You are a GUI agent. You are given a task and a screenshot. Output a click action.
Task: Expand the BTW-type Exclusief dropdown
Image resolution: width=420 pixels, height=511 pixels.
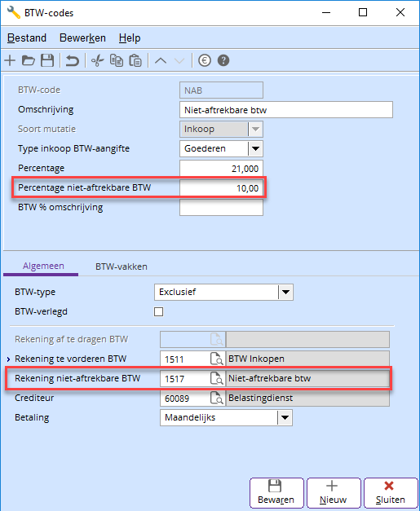285,292
